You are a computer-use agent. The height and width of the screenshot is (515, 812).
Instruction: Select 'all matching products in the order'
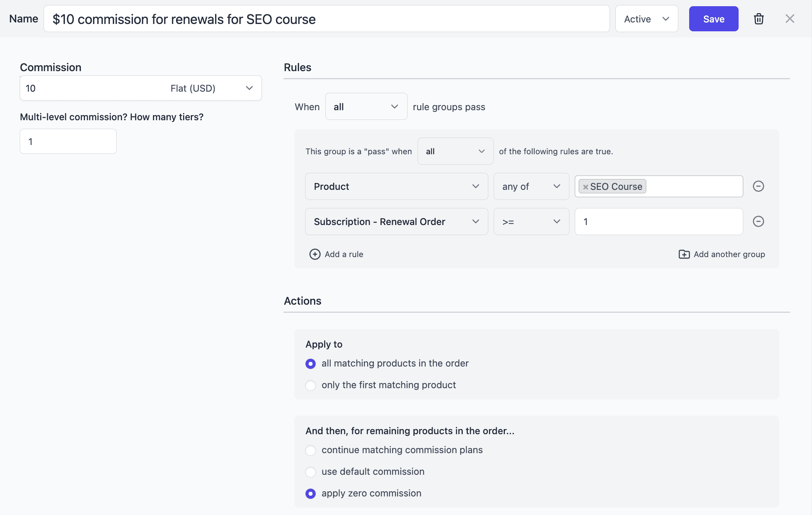point(311,364)
